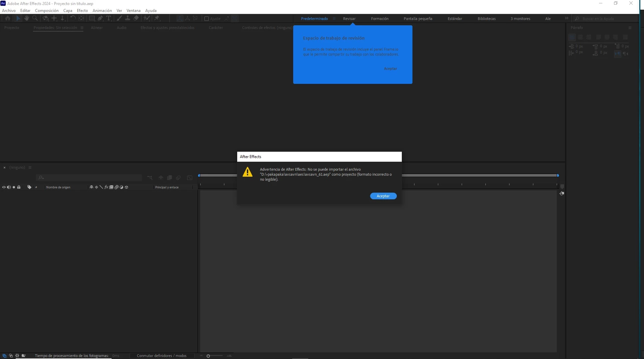
Task: Select the Hand tool
Action: coord(26,18)
